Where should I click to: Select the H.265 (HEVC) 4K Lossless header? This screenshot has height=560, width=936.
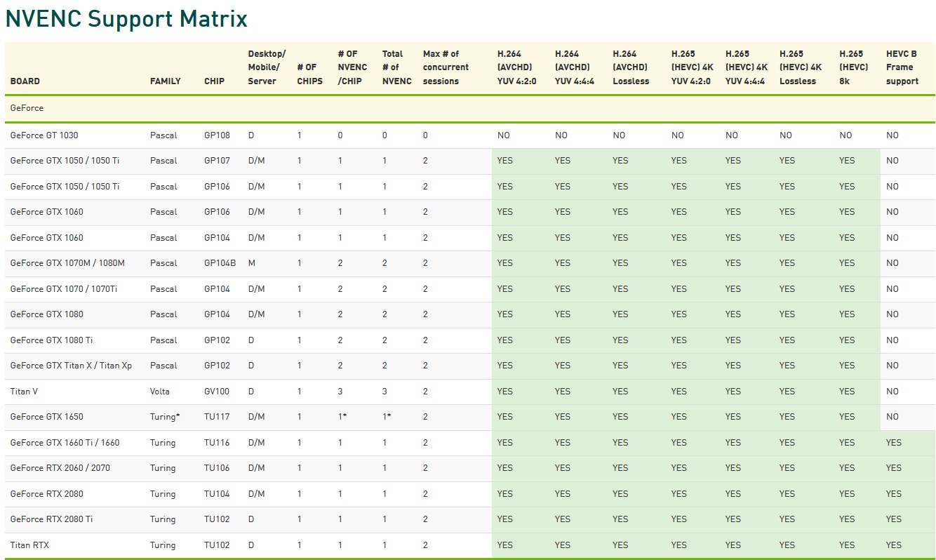801,67
